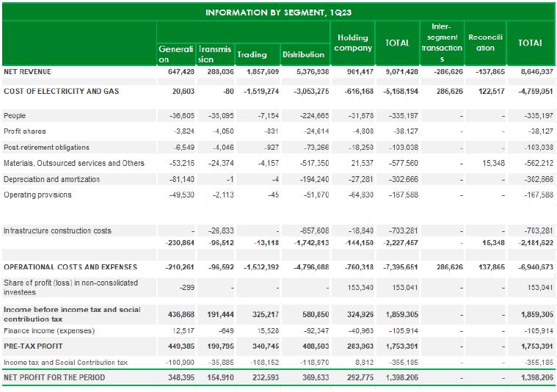Select the Holding company column header

353,43
